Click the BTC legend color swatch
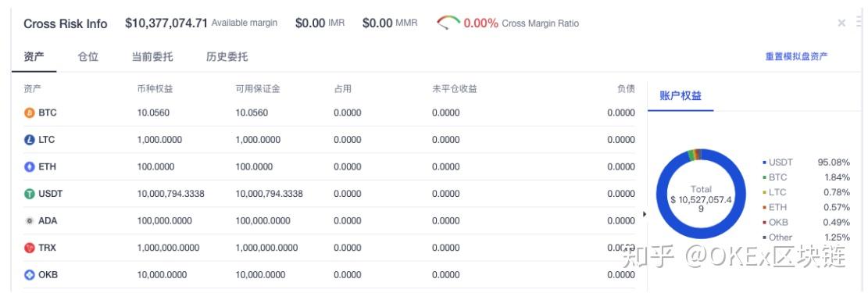This screenshot has width=868, height=293. [765, 178]
